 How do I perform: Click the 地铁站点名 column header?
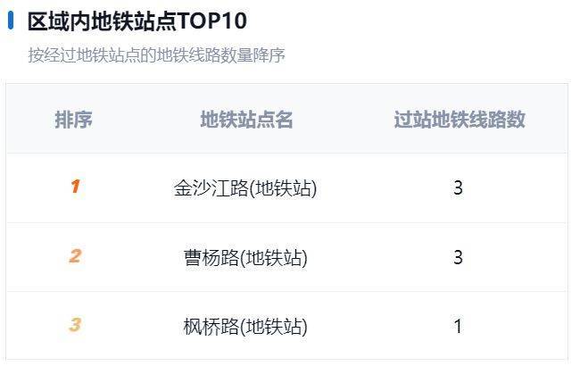pos(246,120)
